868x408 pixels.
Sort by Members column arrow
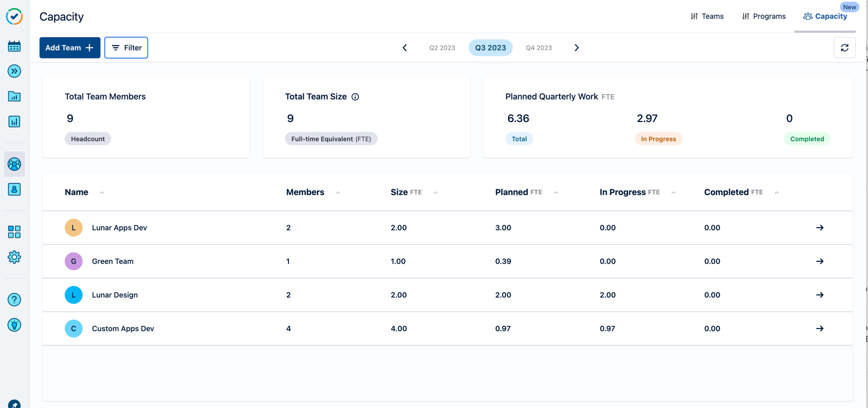coord(338,192)
